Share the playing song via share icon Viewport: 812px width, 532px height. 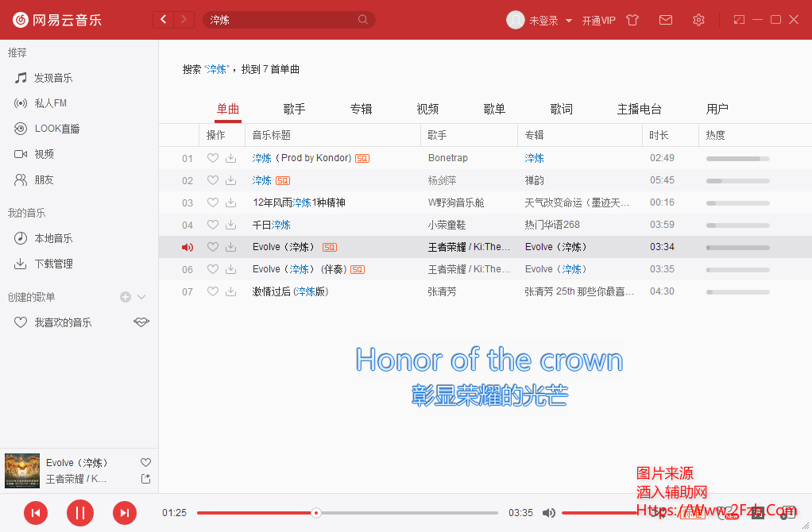point(145,479)
